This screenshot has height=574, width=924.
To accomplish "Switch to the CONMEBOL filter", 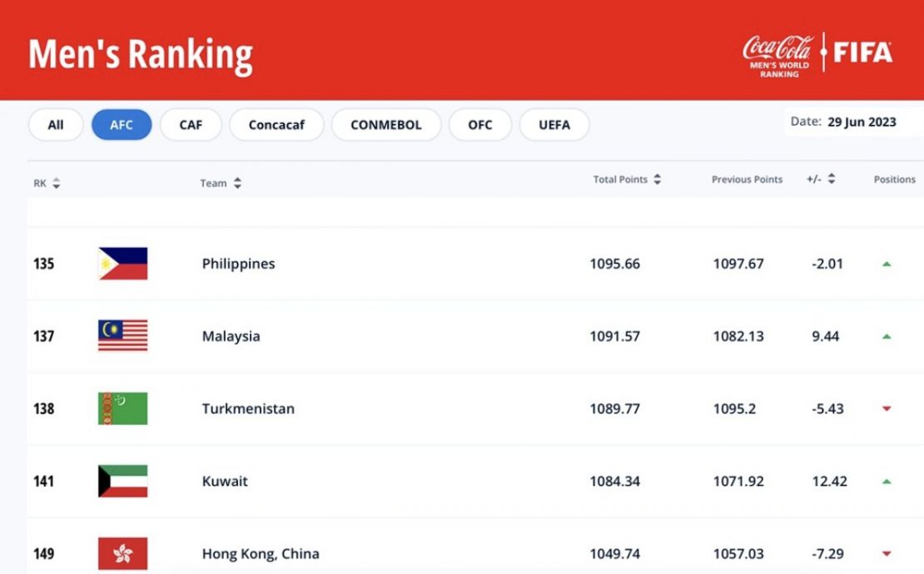I will (386, 125).
